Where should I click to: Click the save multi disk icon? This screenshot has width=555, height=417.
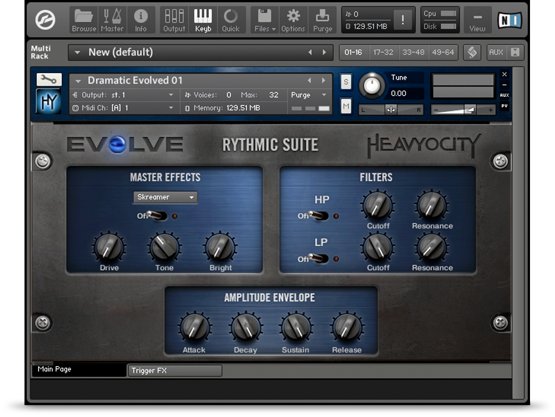point(515,53)
